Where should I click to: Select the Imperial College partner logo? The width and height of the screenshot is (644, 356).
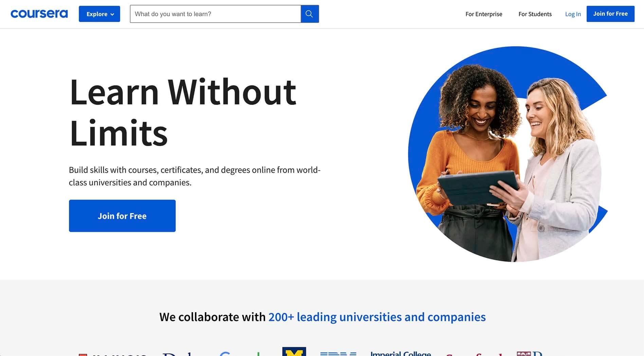click(x=401, y=353)
